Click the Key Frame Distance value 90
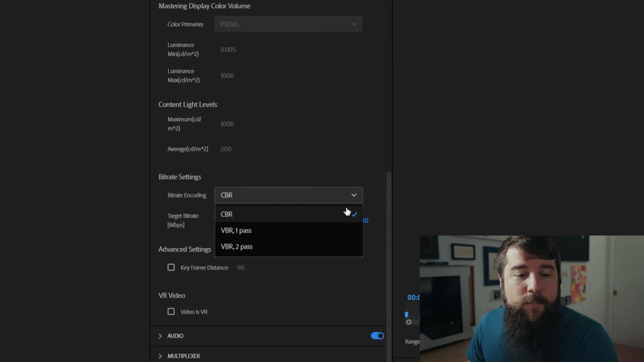 point(240,268)
